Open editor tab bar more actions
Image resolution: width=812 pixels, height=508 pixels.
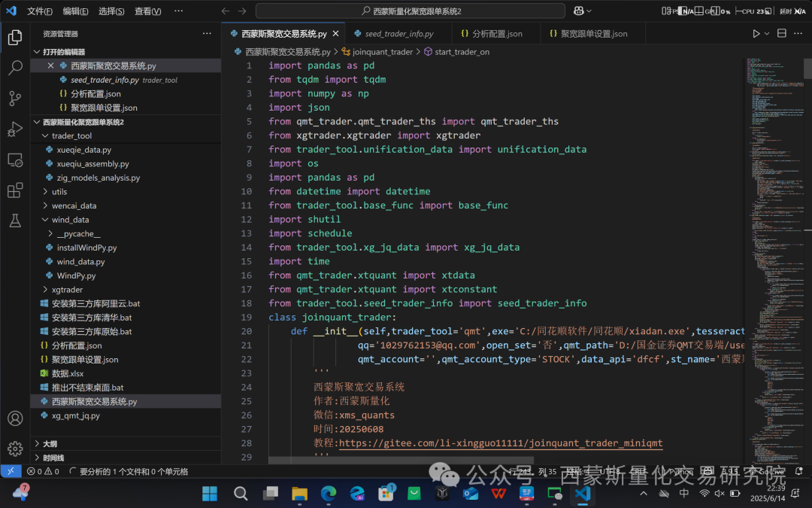(798, 34)
